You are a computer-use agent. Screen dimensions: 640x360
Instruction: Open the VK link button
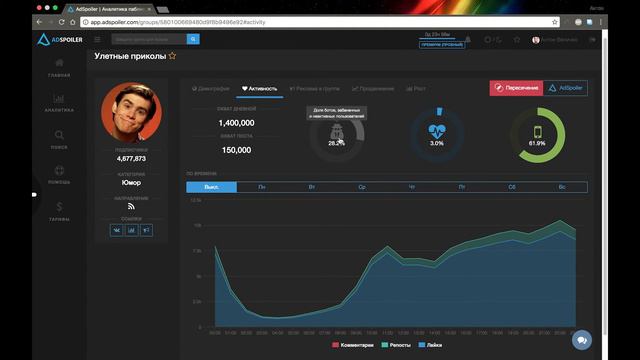pos(116,230)
